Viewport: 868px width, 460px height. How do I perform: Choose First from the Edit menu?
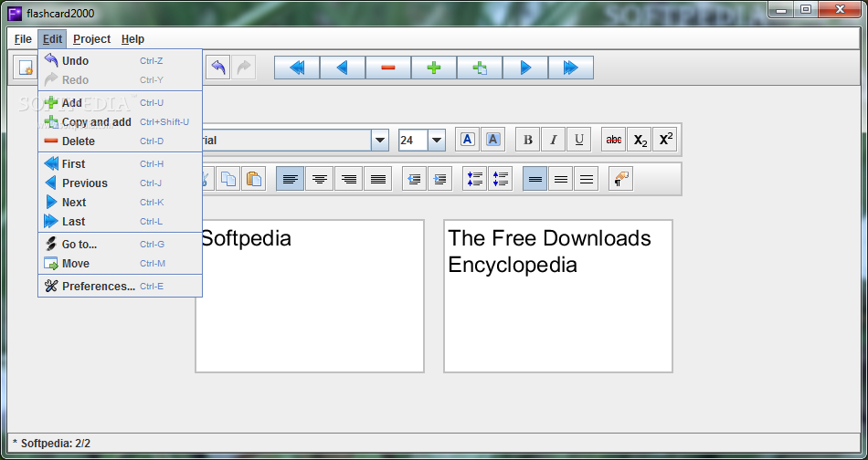pyautogui.click(x=120, y=163)
